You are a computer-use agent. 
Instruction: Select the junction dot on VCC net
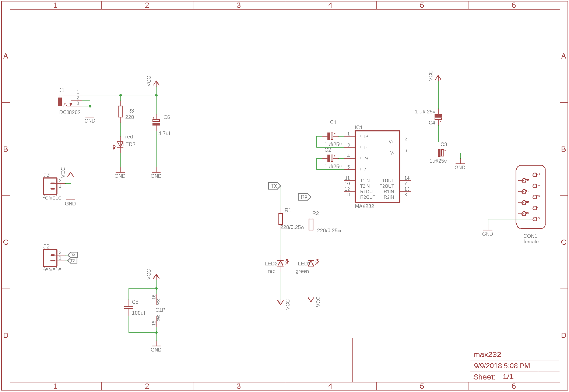[156, 95]
